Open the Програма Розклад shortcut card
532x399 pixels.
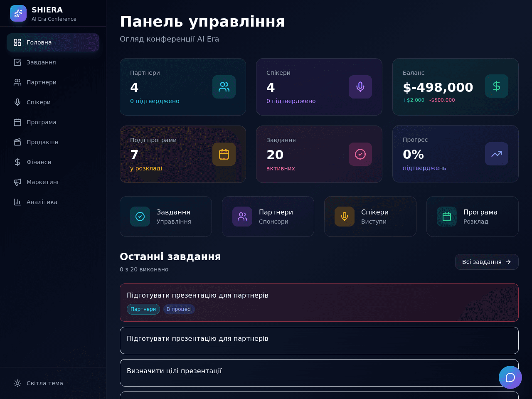(473, 217)
